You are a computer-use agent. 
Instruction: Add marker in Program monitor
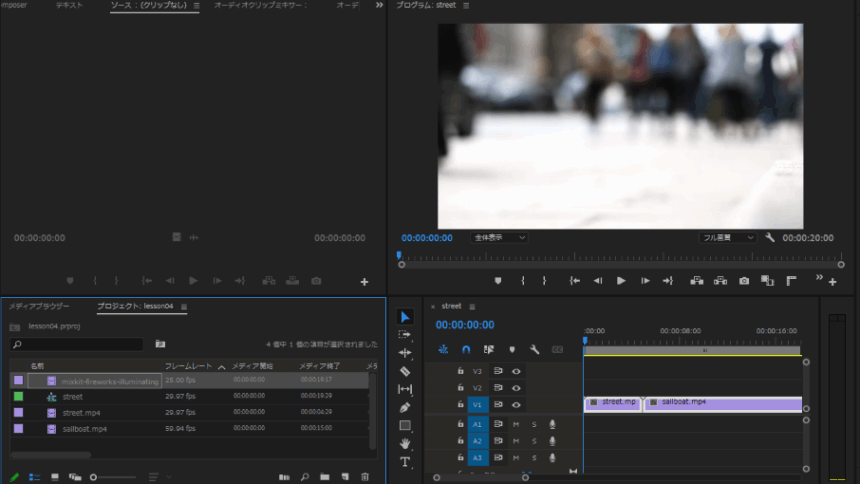[x=498, y=281]
